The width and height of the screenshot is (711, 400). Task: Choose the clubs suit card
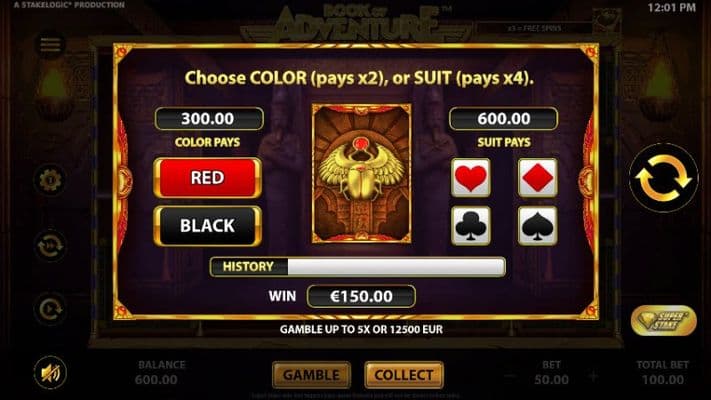[470, 226]
